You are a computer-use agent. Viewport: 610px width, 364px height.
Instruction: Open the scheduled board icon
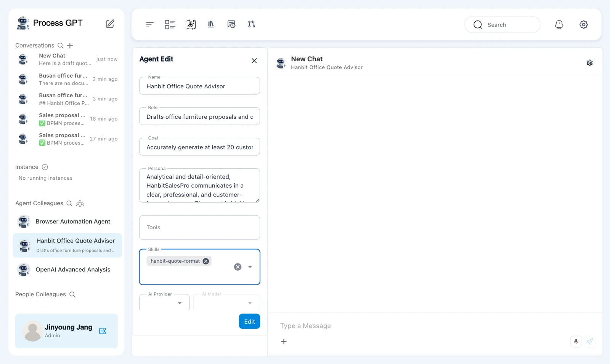point(231,24)
